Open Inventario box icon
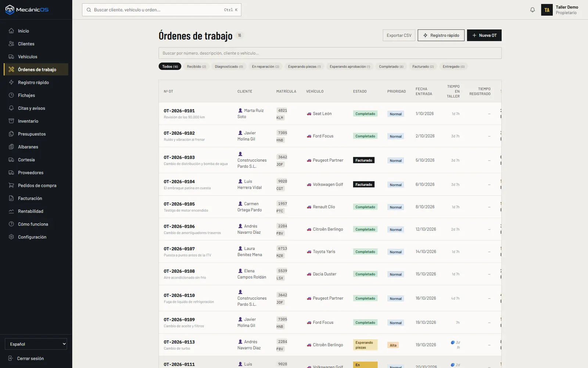The image size is (588, 368). 11,121
